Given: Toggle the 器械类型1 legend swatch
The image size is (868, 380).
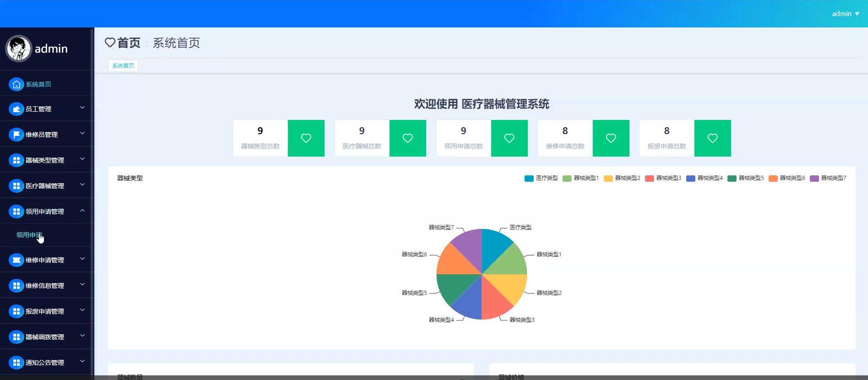Looking at the screenshot, I should (x=567, y=178).
